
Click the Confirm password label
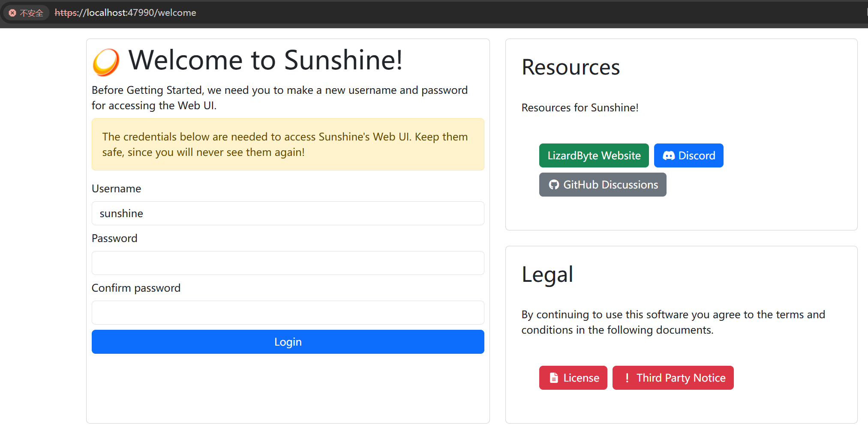tap(136, 288)
